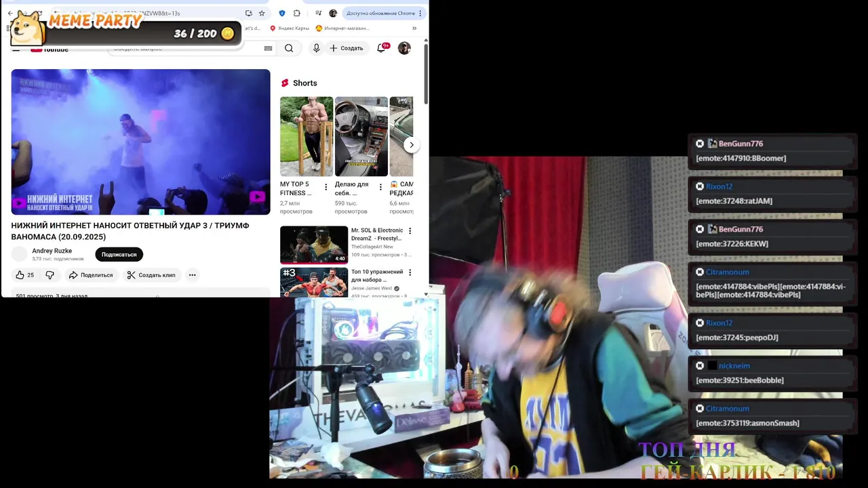Dislike the video with thumbs down
Image resolution: width=868 pixels, height=488 pixels.
click(x=50, y=275)
